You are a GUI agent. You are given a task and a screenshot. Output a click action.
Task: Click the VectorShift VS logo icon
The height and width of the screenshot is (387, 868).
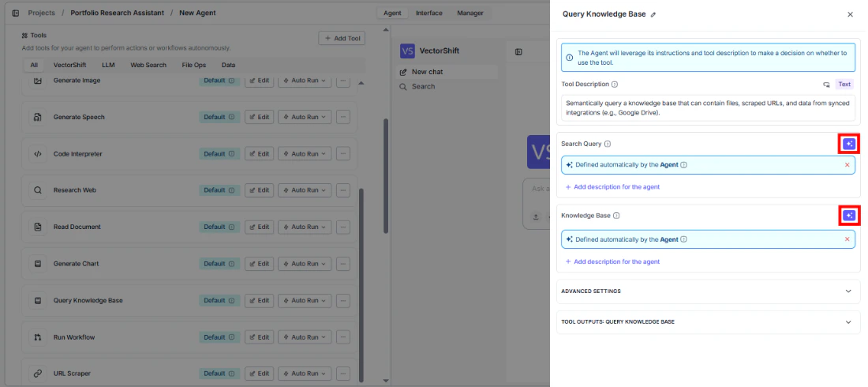tap(407, 51)
